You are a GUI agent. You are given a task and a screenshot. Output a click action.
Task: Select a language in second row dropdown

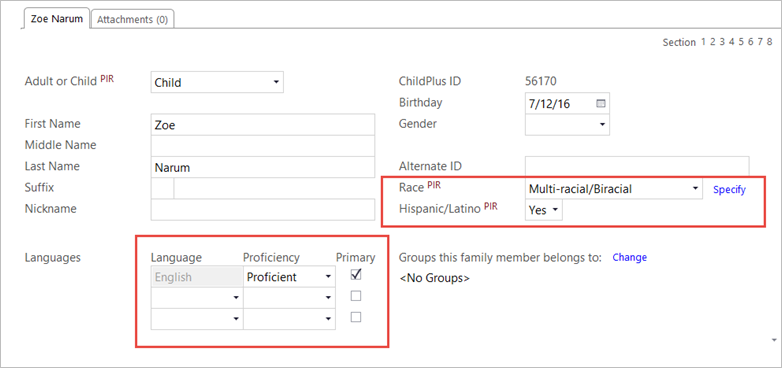point(197,298)
